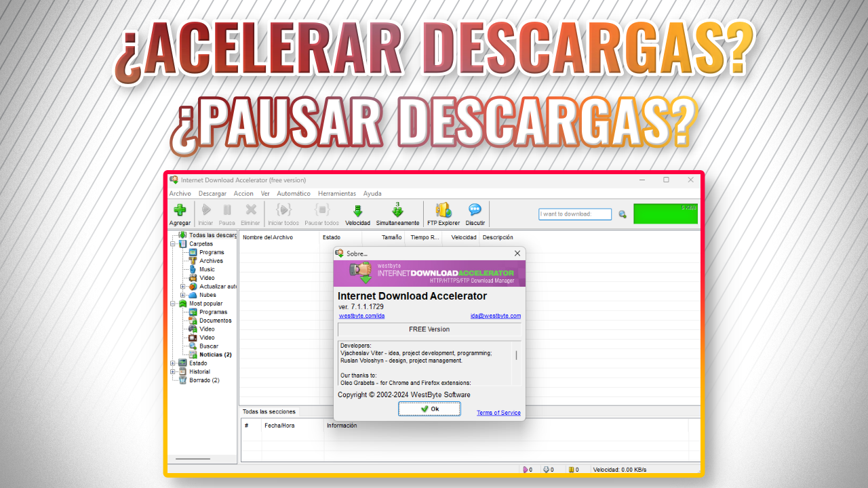Click Ok in the Sobre dialog

click(x=429, y=409)
